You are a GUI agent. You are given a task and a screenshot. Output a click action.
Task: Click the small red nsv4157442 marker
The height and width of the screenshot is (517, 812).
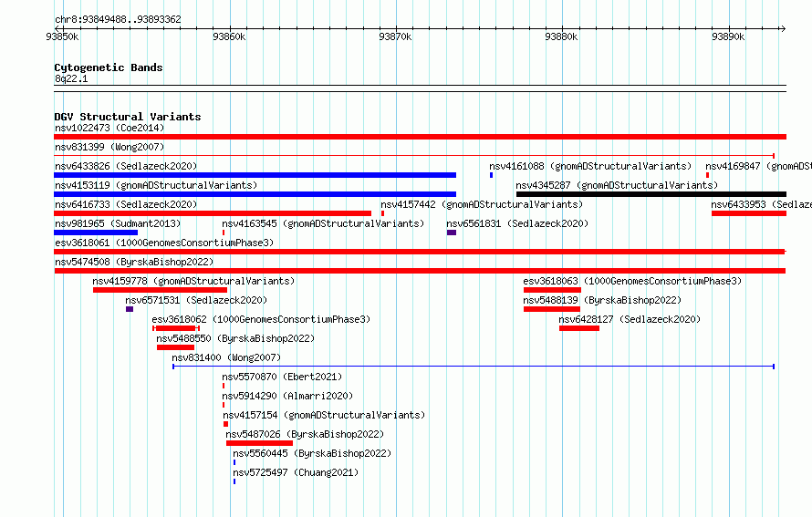click(382, 213)
